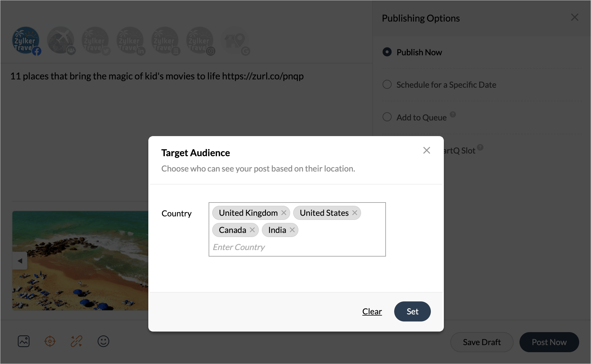Open the emoji picker smiley icon
The height and width of the screenshot is (364, 591).
[x=103, y=341]
